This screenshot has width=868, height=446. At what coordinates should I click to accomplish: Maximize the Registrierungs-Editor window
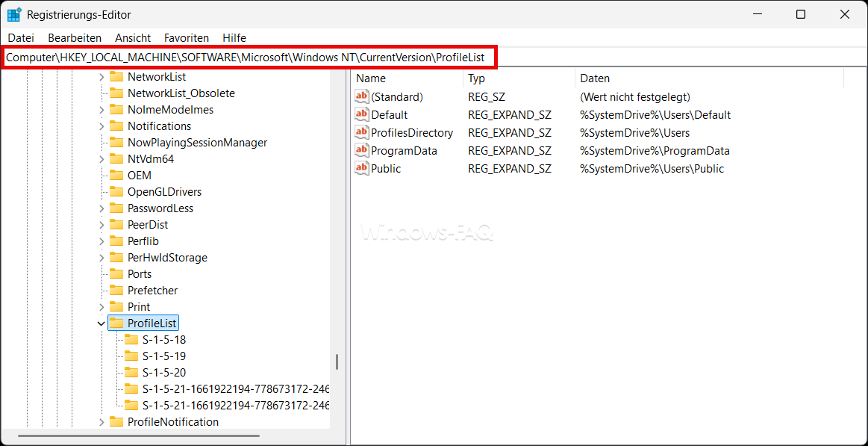(801, 15)
